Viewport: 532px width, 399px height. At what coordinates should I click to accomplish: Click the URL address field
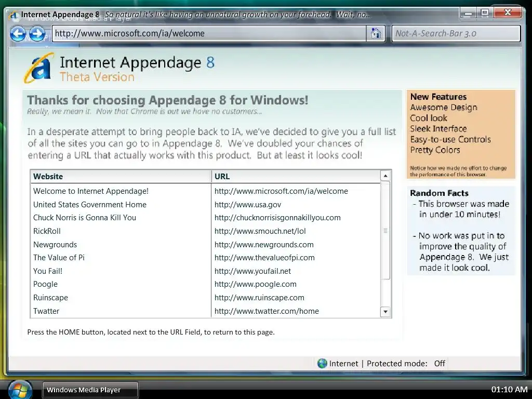[209, 34]
